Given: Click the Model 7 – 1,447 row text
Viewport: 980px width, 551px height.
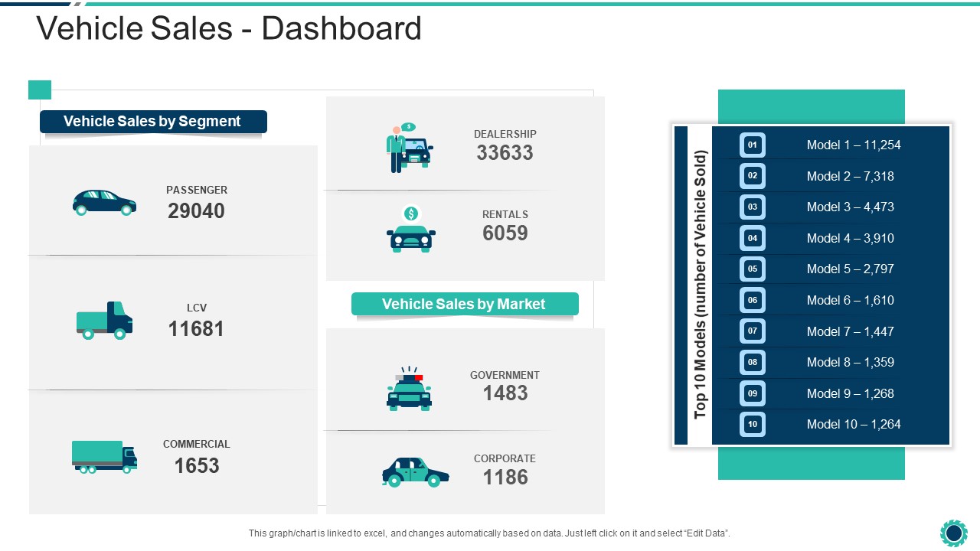Looking at the screenshot, I should pyautogui.click(x=851, y=331).
